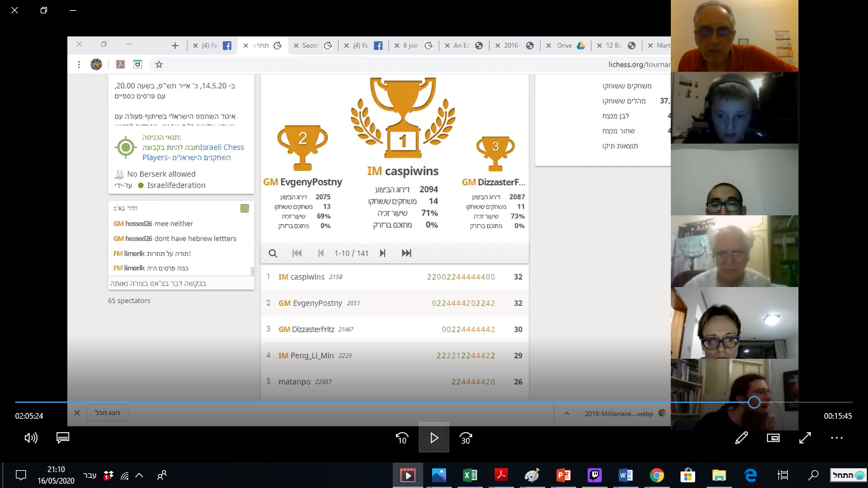Screen dimensions: 868x488
Task: Expand 2016-Millionaire webp download options
Action: coord(566,413)
